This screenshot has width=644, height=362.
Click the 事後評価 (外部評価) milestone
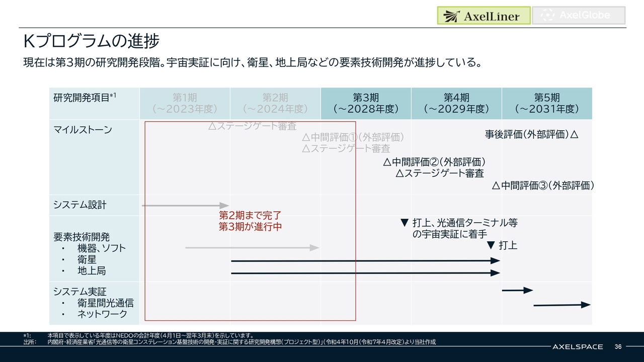pos(531,135)
